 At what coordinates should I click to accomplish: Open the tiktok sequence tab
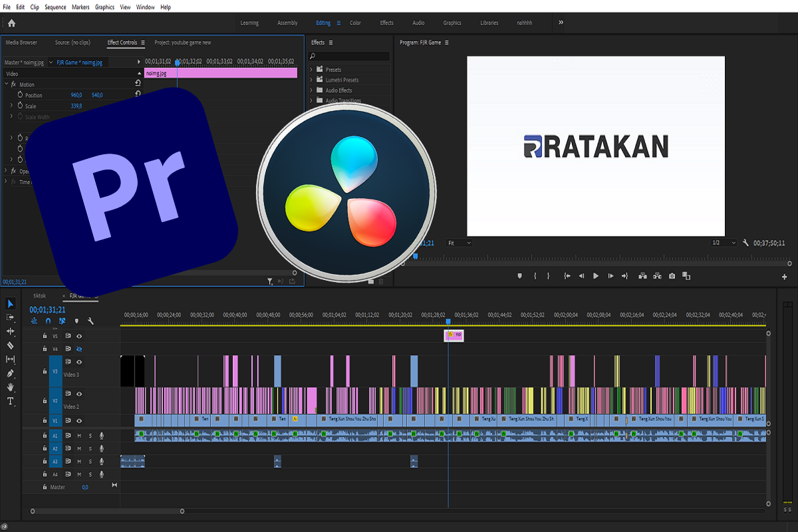pos(39,295)
